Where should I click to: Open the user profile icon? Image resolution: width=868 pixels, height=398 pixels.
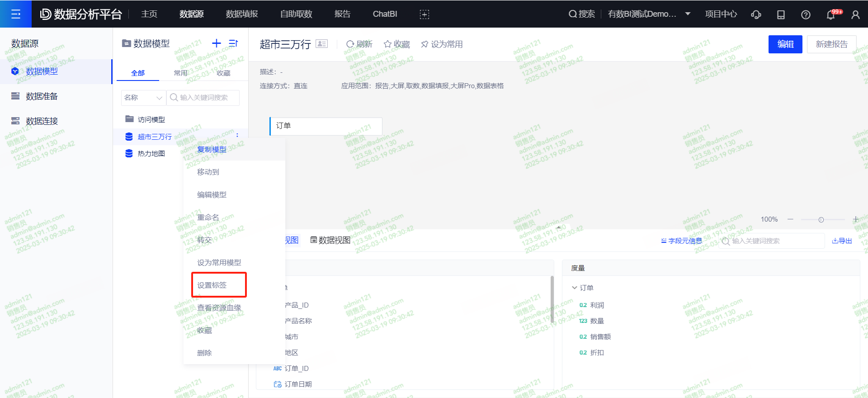pos(855,14)
